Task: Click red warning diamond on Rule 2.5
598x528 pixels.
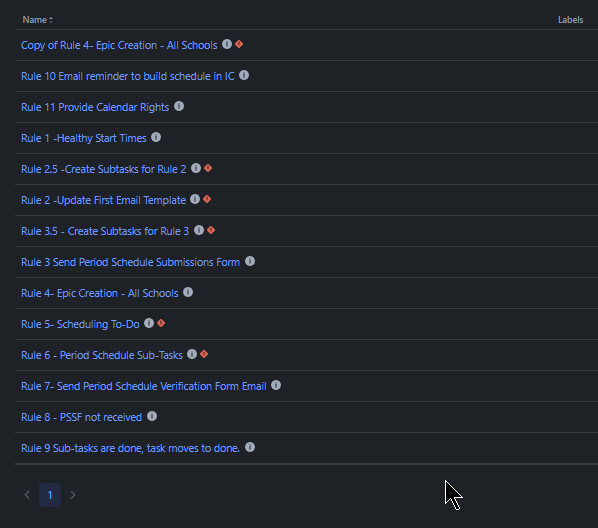Action: [208, 168]
